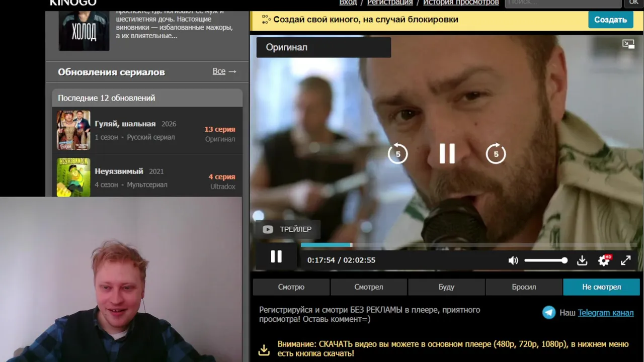This screenshot has width=644, height=362.
Task: Focus the site search field
Action: (x=563, y=3)
